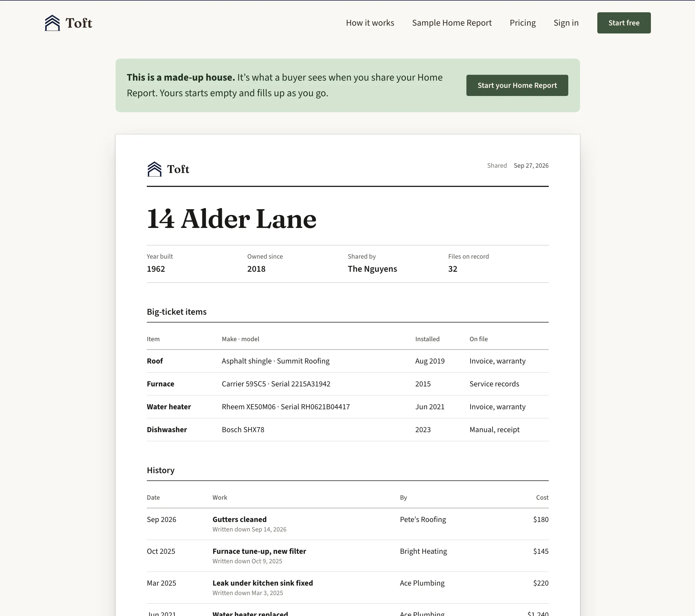Select the 14 Alder Lane heading

click(x=232, y=219)
